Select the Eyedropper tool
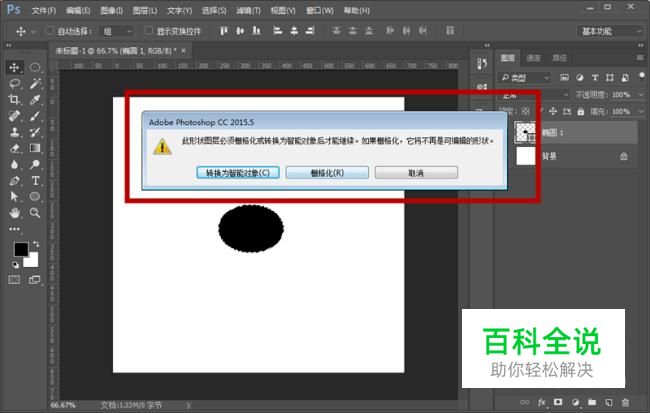650x413 pixels. (x=35, y=100)
